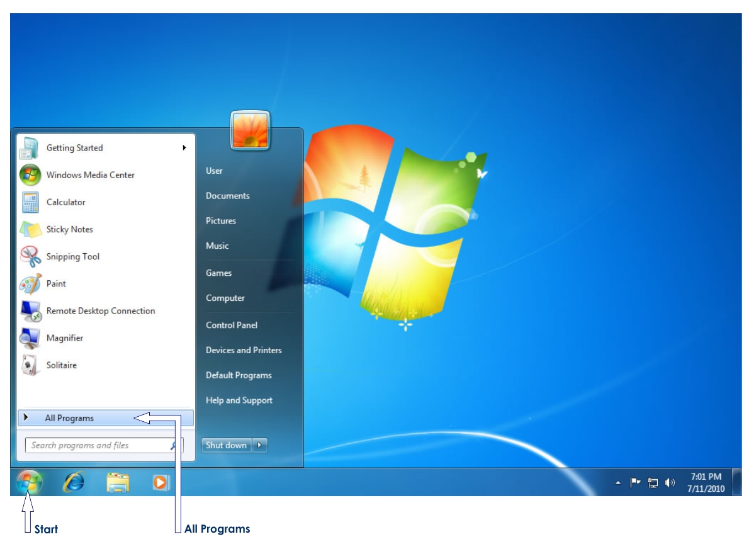The height and width of the screenshot is (544, 756).
Task: Open Windows Explorer folder on taskbar
Action: 118,482
